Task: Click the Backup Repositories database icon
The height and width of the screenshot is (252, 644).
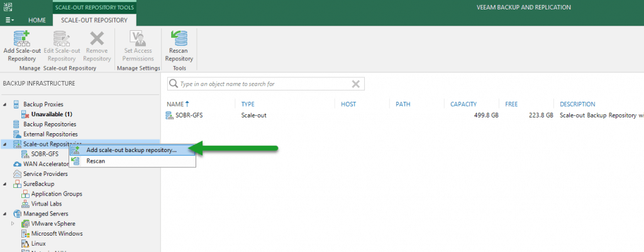Action: point(17,124)
